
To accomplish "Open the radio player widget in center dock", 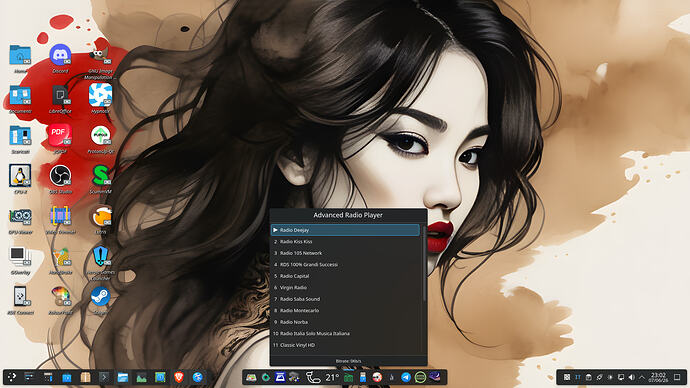I will (x=349, y=377).
